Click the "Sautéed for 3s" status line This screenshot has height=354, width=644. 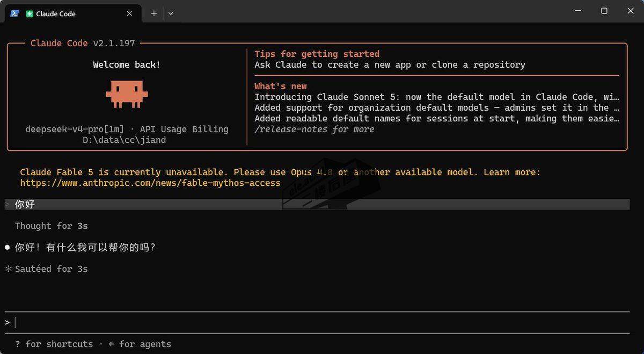(x=52, y=269)
